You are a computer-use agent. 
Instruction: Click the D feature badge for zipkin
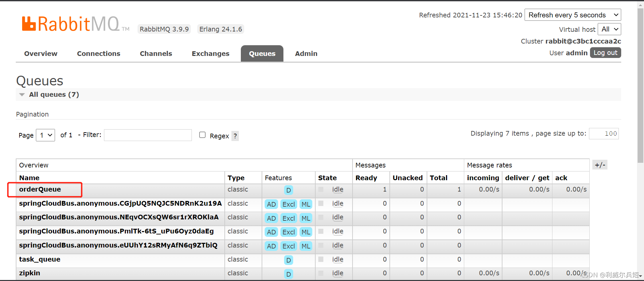click(x=288, y=274)
